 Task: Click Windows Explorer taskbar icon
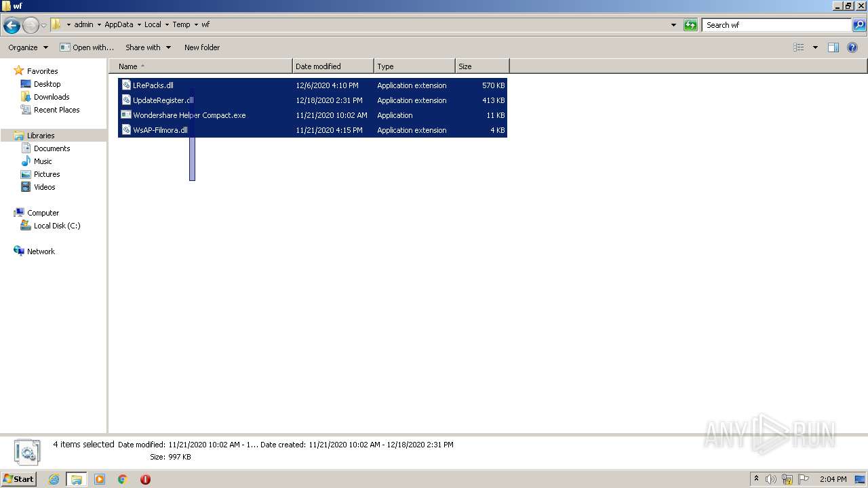[x=77, y=479]
